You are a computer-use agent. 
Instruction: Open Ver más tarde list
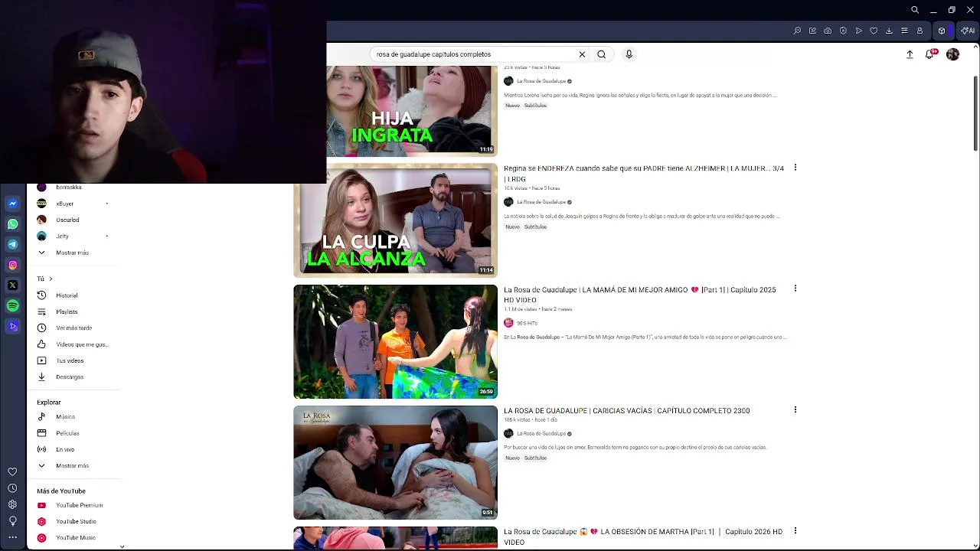pos(72,328)
